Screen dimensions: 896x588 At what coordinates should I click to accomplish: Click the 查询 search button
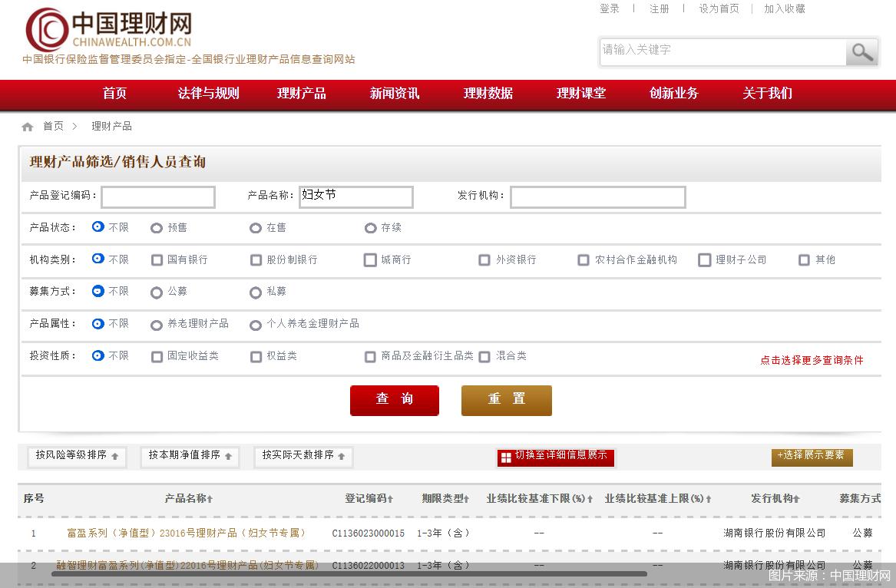pyautogui.click(x=394, y=400)
